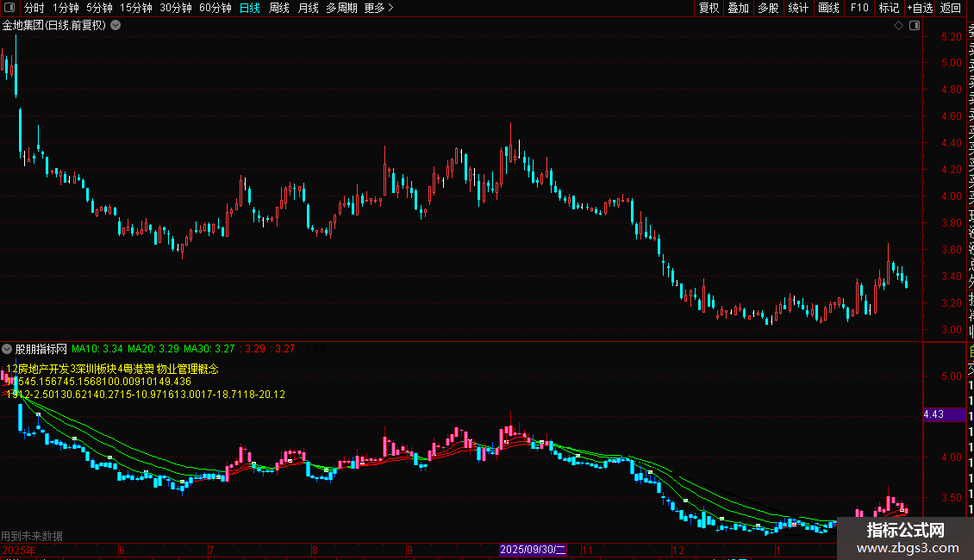
Task: Open the 统计 statistics tool
Action: point(798,8)
